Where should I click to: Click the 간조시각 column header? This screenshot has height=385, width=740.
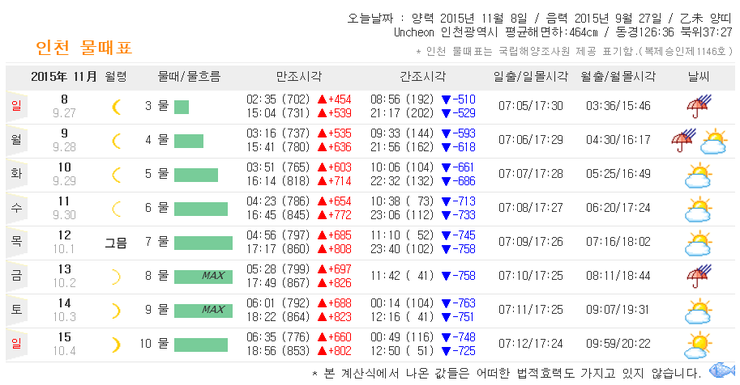click(423, 76)
